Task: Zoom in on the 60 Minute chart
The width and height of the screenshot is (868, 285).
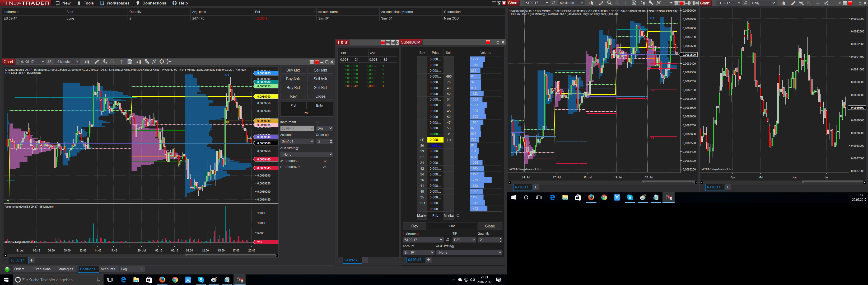Action: coord(609,3)
